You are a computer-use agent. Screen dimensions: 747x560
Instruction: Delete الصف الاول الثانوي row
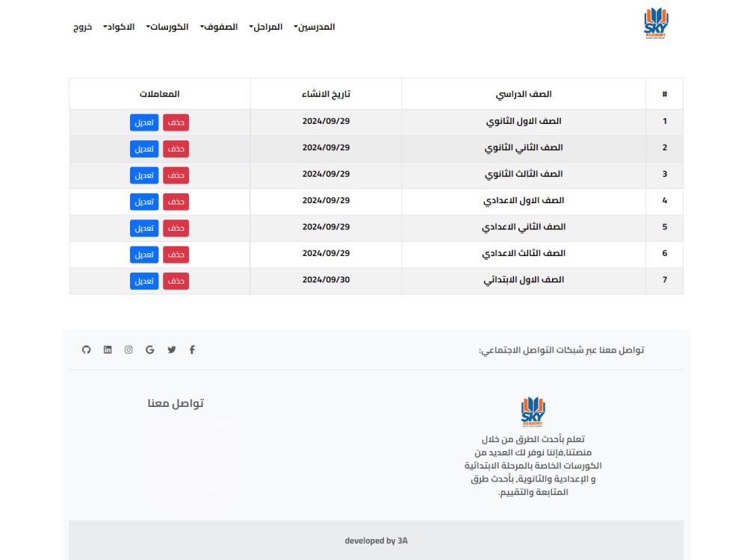[x=176, y=122]
